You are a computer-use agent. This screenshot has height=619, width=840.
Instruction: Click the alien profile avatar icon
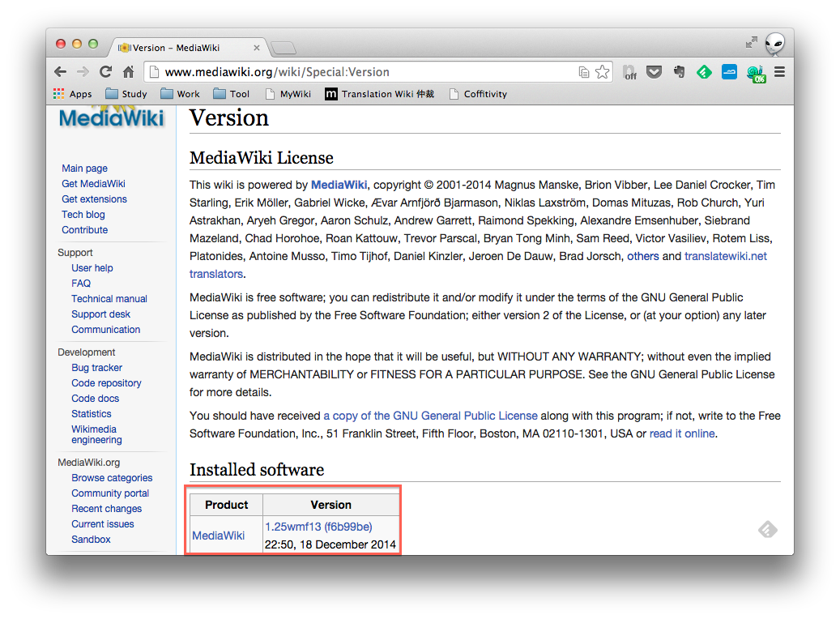click(774, 43)
